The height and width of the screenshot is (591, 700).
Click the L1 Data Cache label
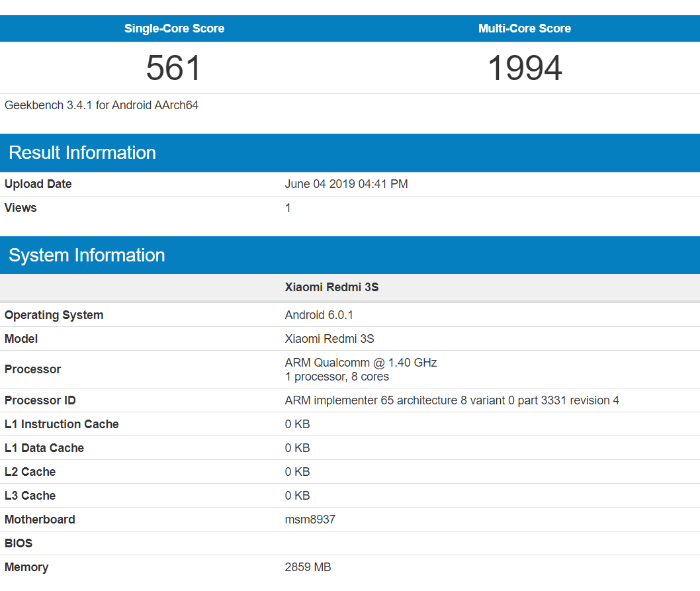[44, 447]
